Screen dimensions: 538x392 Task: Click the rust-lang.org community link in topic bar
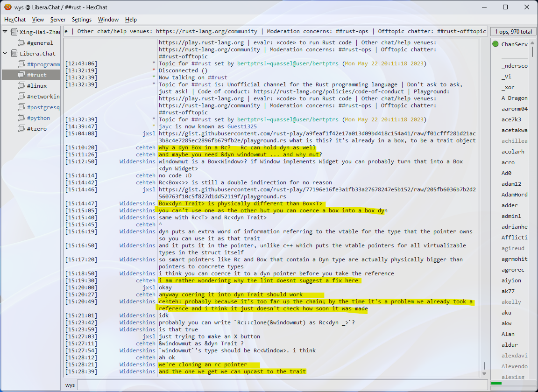206,31
